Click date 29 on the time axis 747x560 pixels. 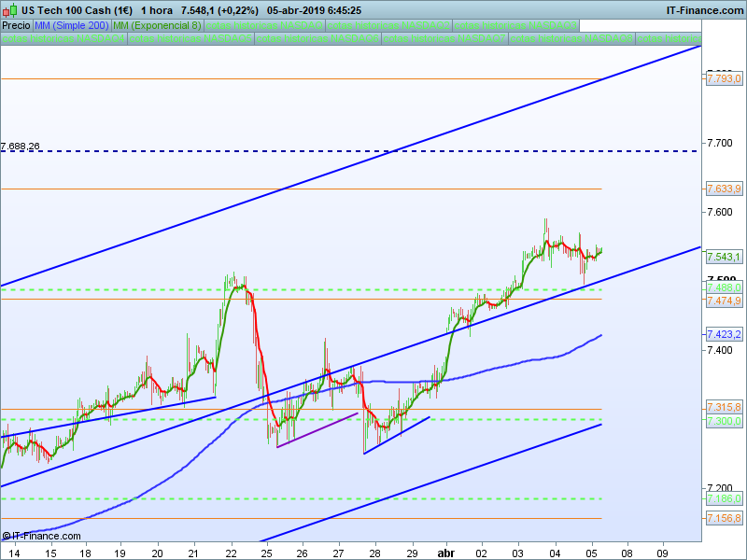click(412, 553)
